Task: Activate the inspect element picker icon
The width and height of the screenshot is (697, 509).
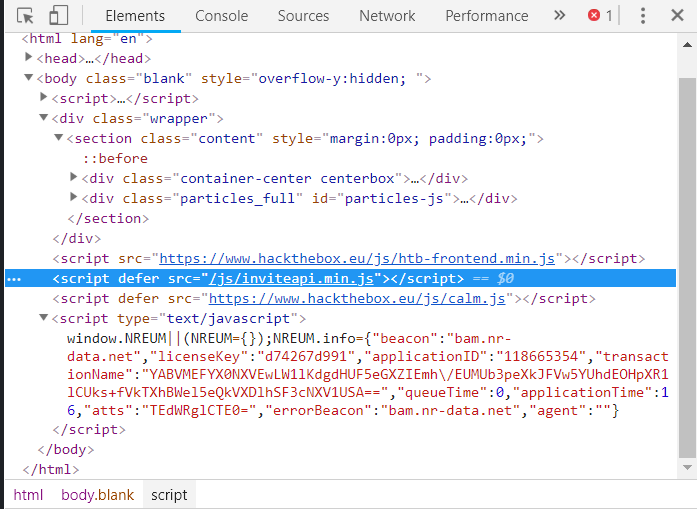Action: click(x=25, y=16)
